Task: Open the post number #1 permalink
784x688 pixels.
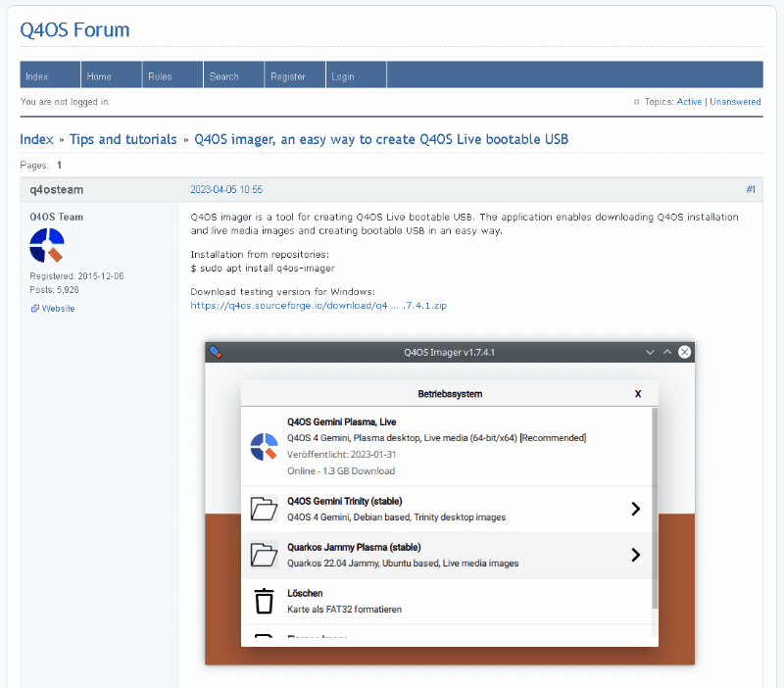Action: [751, 189]
